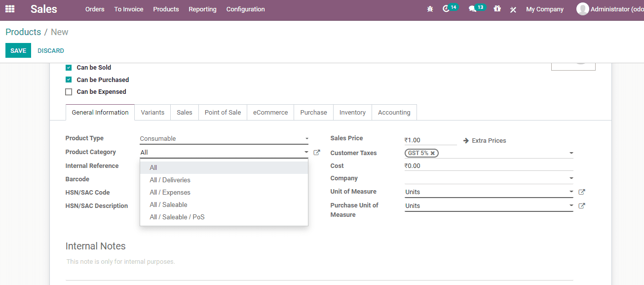This screenshot has height=285, width=644.
Task: Click the SAVE button
Action: coord(18,50)
